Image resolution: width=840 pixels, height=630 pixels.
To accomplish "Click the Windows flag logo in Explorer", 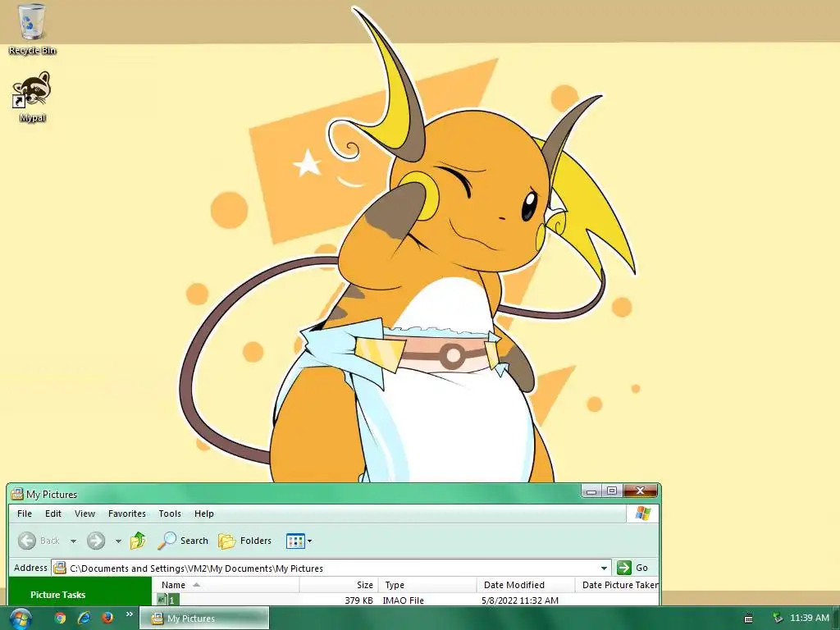I will coord(643,514).
